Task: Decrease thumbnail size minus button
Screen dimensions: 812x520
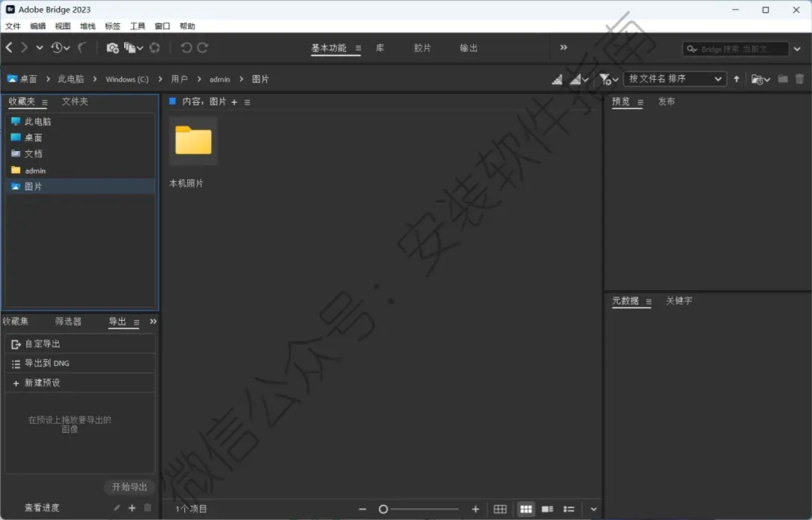Action: coord(362,509)
